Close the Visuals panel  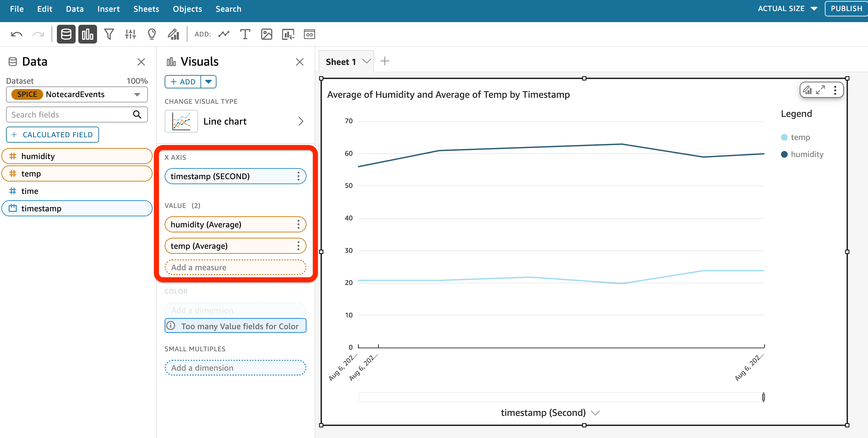[x=299, y=62]
